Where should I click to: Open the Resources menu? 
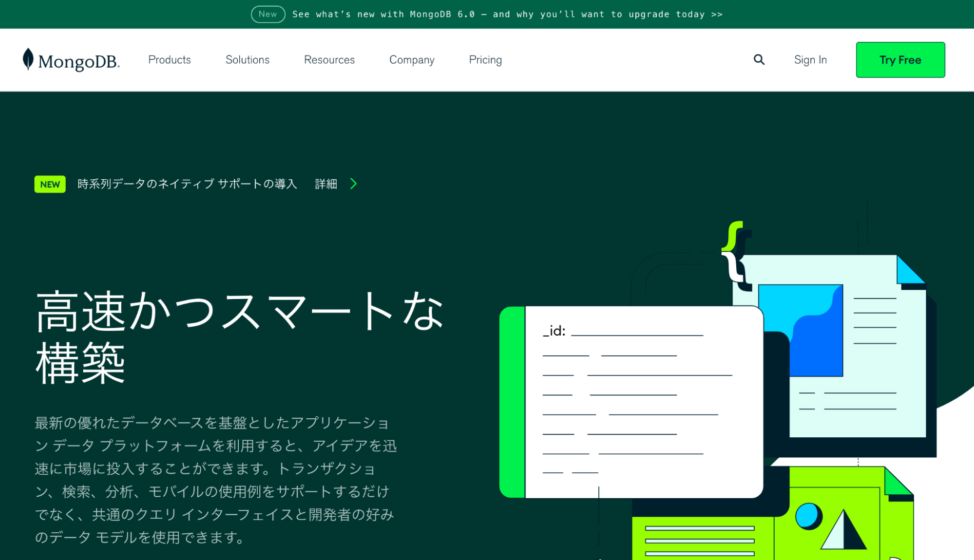click(329, 59)
